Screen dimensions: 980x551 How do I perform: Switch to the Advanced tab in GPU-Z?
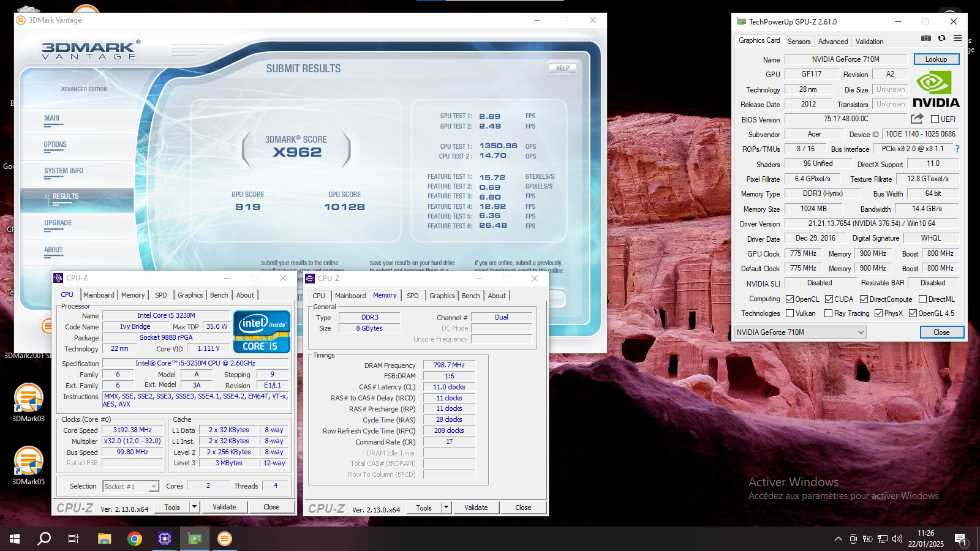point(833,42)
